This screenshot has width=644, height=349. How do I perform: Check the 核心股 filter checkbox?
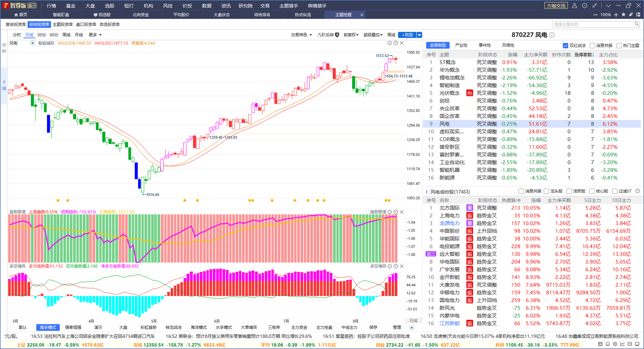point(592,191)
